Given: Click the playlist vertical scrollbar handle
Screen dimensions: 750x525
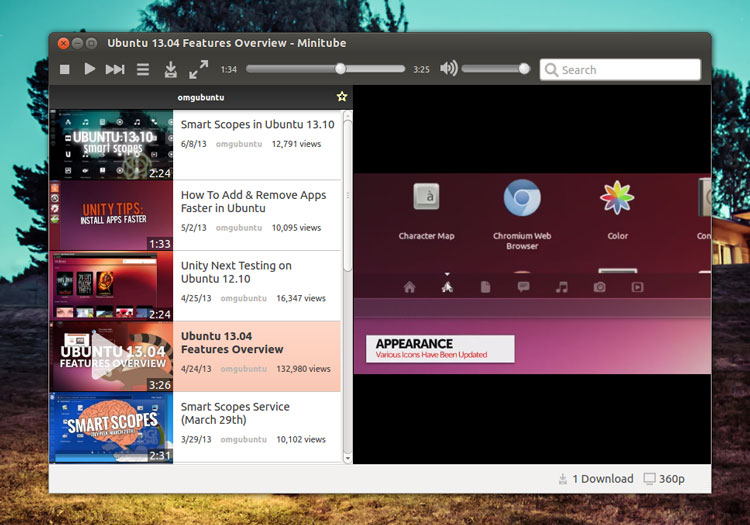Looking at the screenshot, I should coord(348,196).
